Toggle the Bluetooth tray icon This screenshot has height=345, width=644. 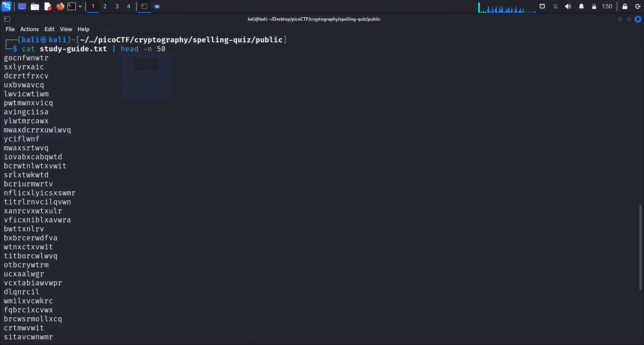coord(556,6)
